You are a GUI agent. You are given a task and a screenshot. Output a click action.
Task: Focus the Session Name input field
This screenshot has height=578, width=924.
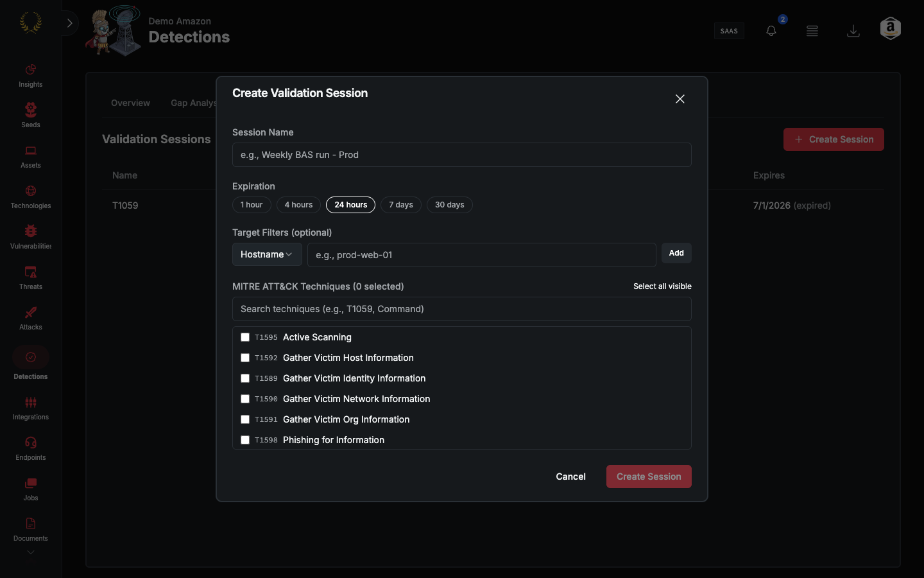[462, 155]
